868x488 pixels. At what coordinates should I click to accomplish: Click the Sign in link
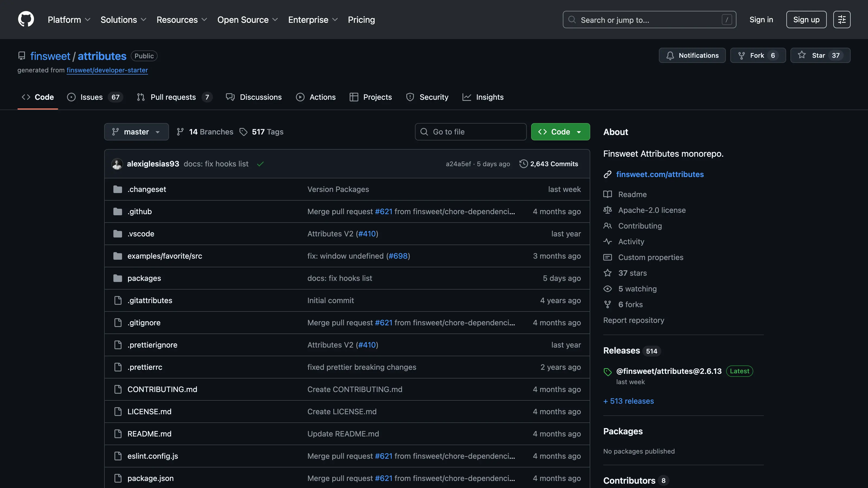click(x=761, y=20)
